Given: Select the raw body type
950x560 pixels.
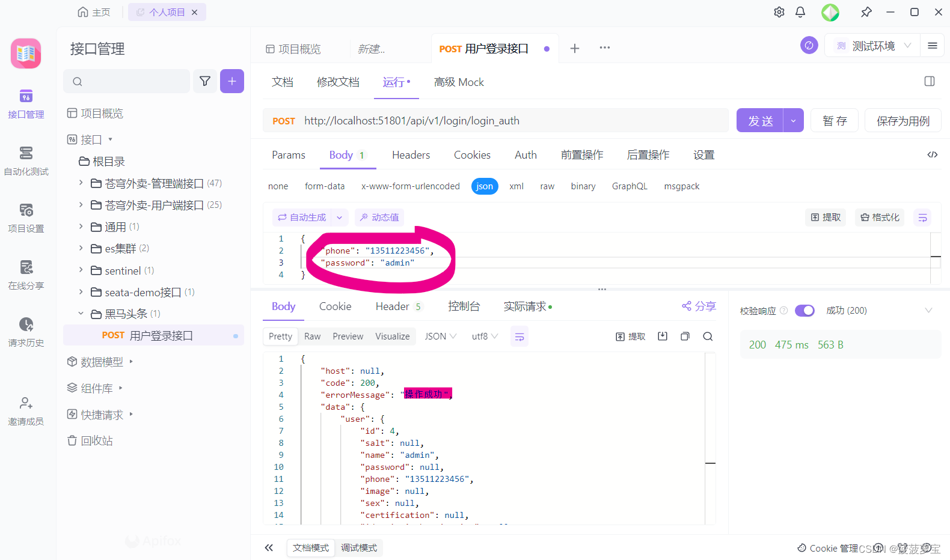Looking at the screenshot, I should (x=547, y=186).
